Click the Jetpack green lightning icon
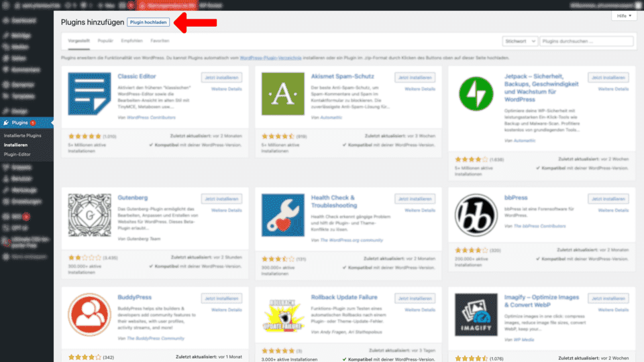This screenshot has height=362, width=644. point(476,94)
